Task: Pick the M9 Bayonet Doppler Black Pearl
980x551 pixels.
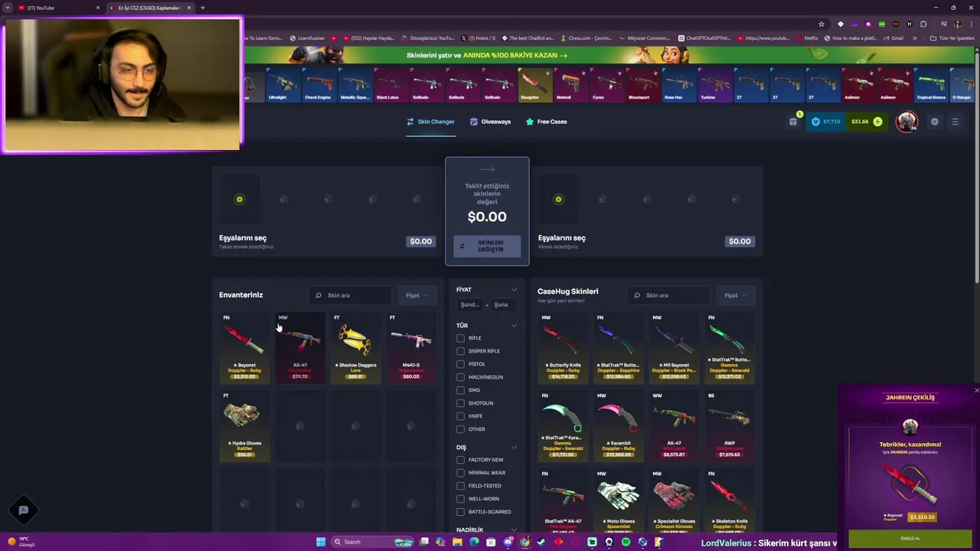Action: click(x=674, y=347)
